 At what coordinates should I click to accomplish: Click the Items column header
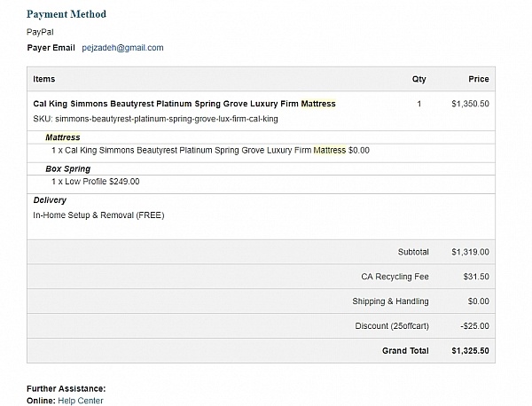click(44, 79)
